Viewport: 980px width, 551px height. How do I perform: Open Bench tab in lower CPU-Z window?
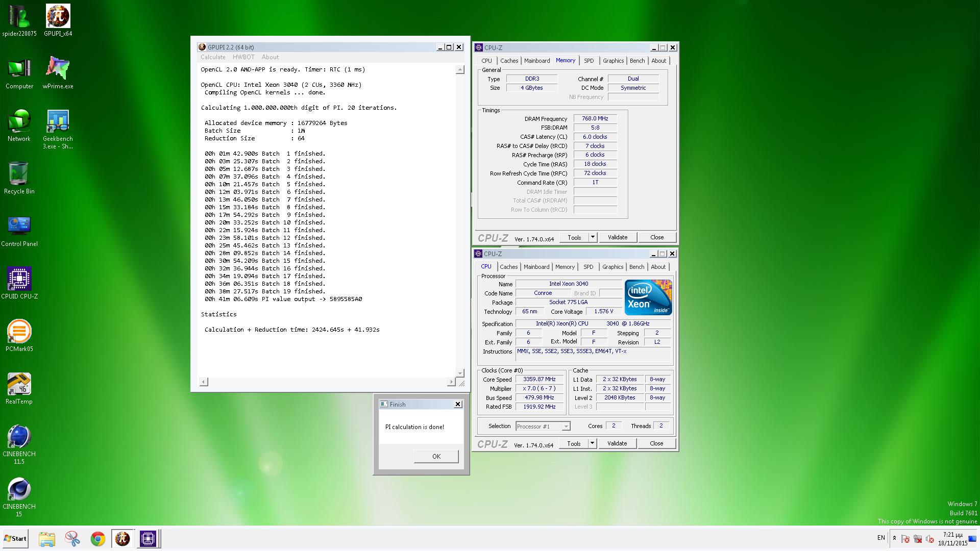pyautogui.click(x=636, y=267)
